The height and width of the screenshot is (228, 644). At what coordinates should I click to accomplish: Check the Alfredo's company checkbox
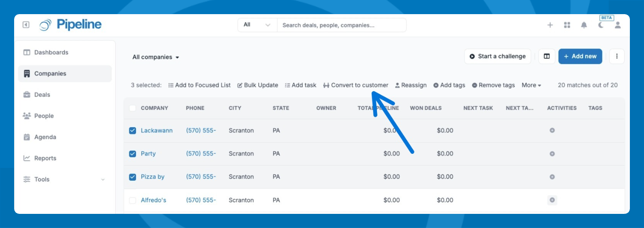pos(132,200)
